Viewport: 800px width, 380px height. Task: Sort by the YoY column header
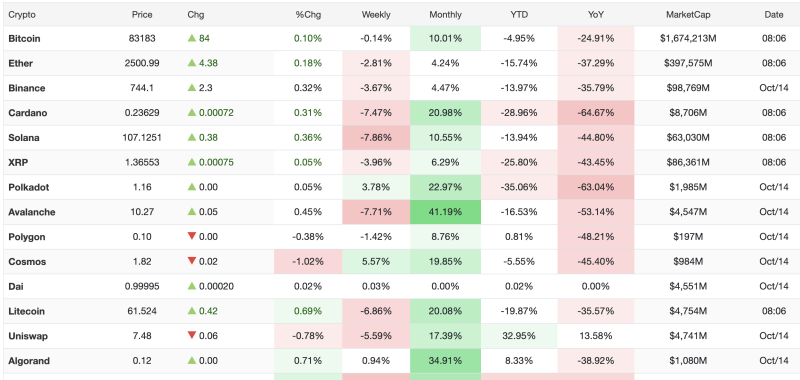(x=596, y=15)
